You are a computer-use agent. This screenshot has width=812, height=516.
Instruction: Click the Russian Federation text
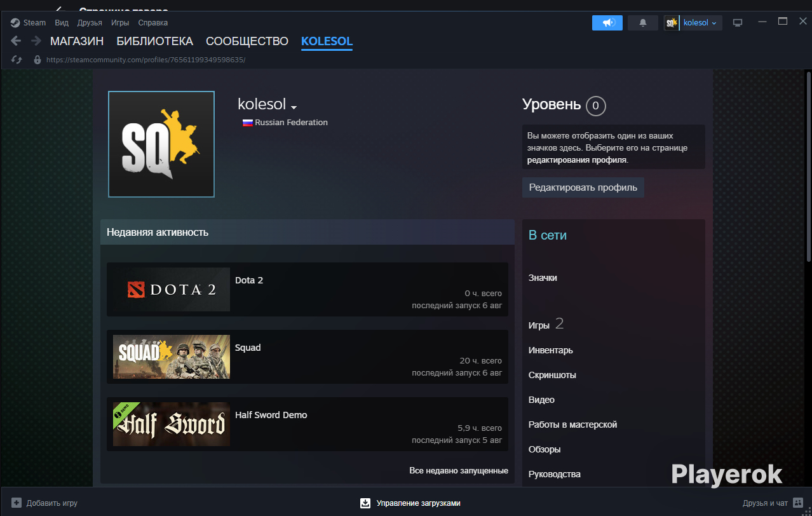tap(292, 123)
